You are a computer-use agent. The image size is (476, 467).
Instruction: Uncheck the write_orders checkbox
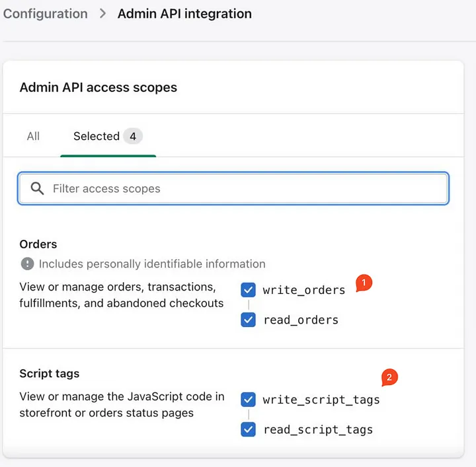(x=249, y=290)
